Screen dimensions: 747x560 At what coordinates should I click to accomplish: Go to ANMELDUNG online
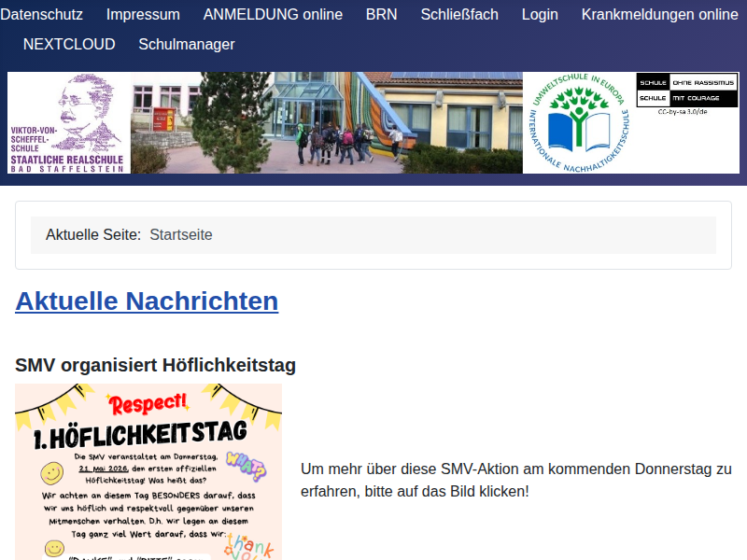[273, 14]
